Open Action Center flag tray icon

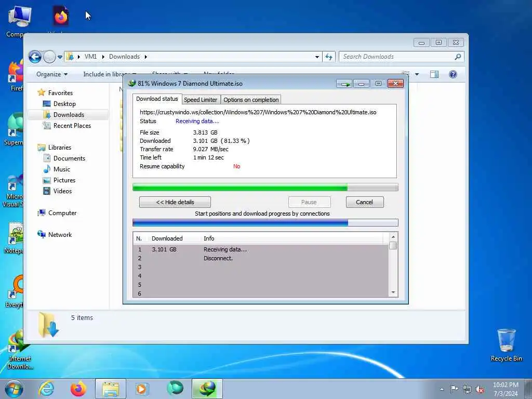click(x=454, y=389)
